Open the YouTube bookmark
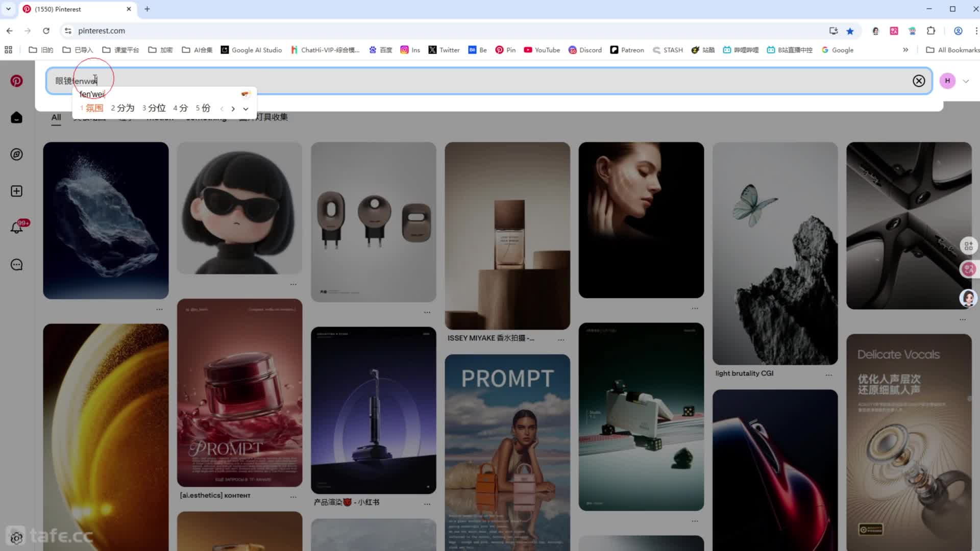Viewport: 980px width, 551px height. [x=542, y=50]
